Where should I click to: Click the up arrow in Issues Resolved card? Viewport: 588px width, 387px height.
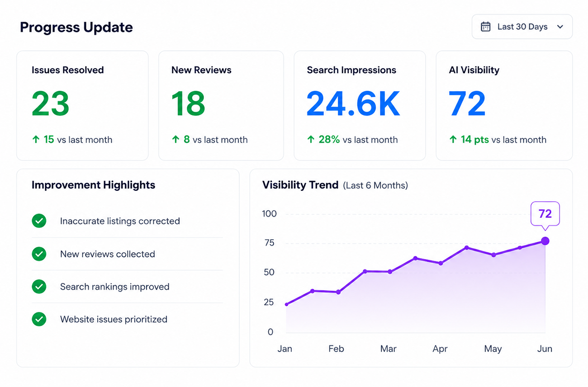coord(36,140)
